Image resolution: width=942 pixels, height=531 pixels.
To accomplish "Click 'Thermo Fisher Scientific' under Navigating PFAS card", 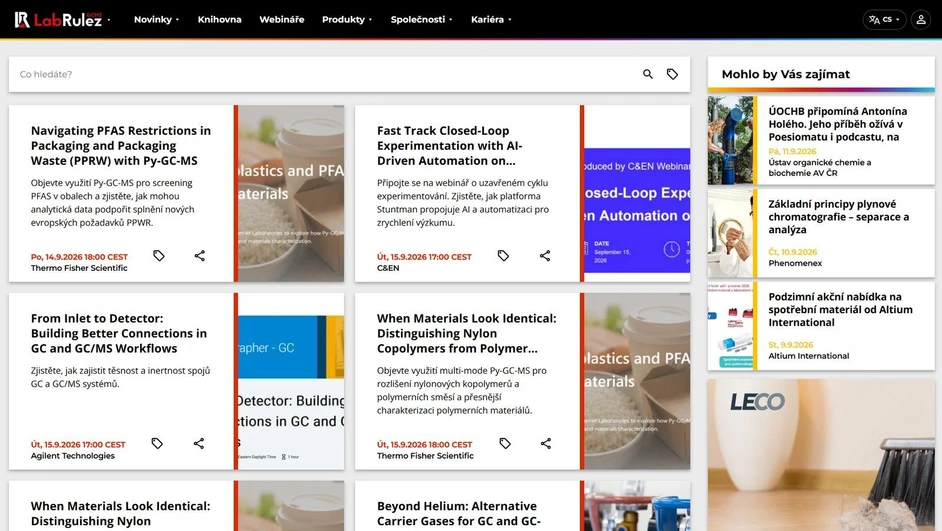I will (x=79, y=268).
